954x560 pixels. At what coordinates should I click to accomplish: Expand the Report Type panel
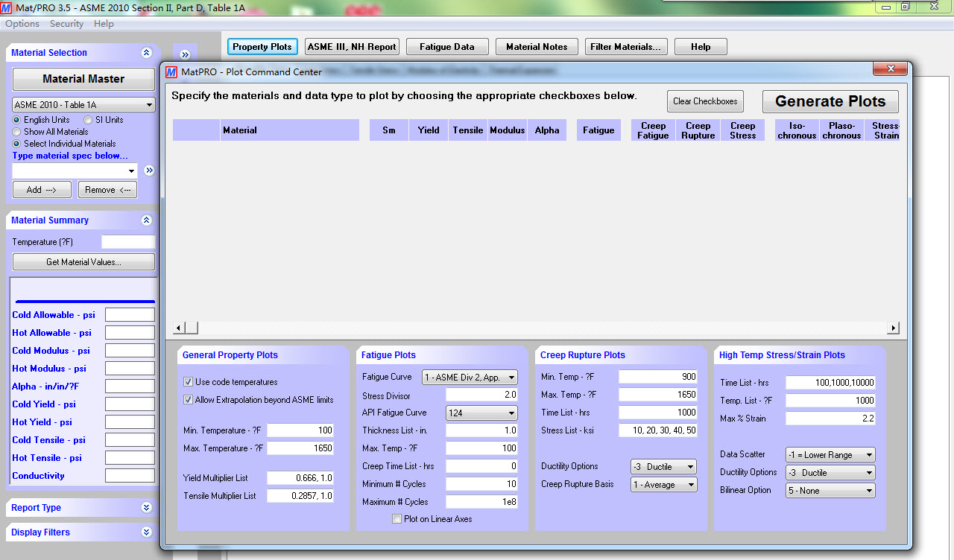click(146, 508)
